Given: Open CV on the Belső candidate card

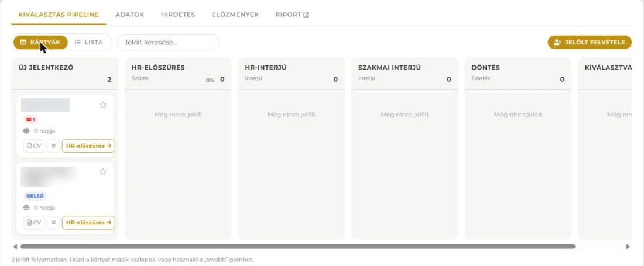Looking at the screenshot, I should [34, 223].
